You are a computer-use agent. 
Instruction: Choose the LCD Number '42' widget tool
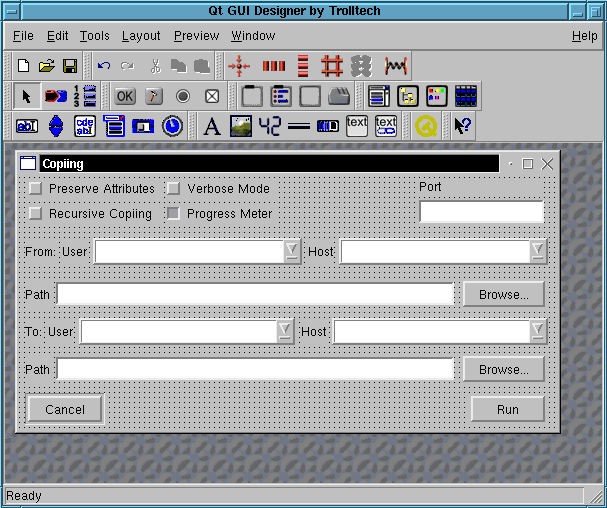(x=270, y=126)
